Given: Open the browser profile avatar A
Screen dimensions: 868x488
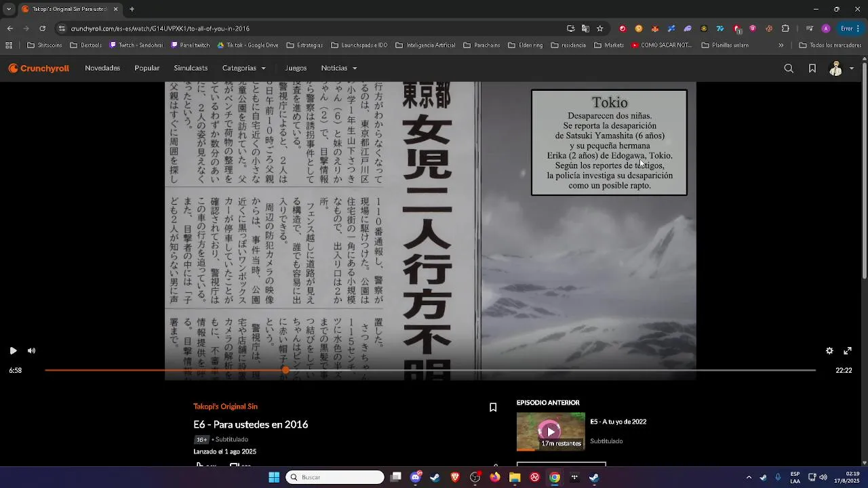Looking at the screenshot, I should [x=826, y=28].
